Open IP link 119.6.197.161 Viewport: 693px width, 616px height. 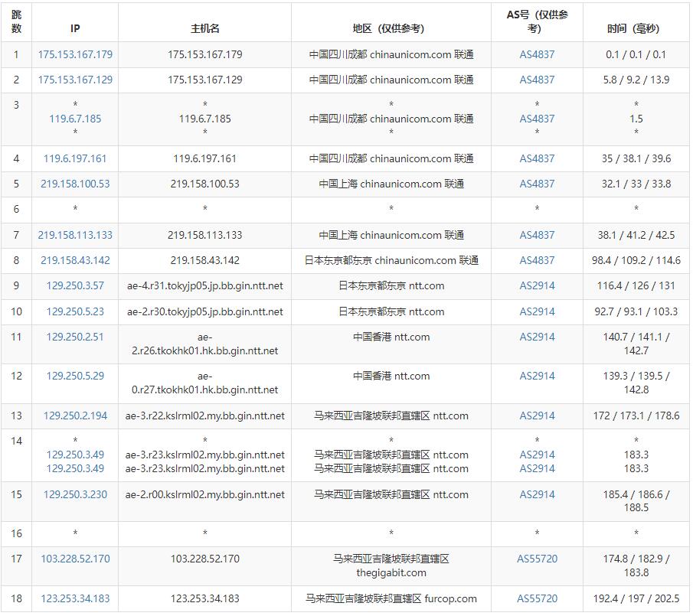[75, 158]
